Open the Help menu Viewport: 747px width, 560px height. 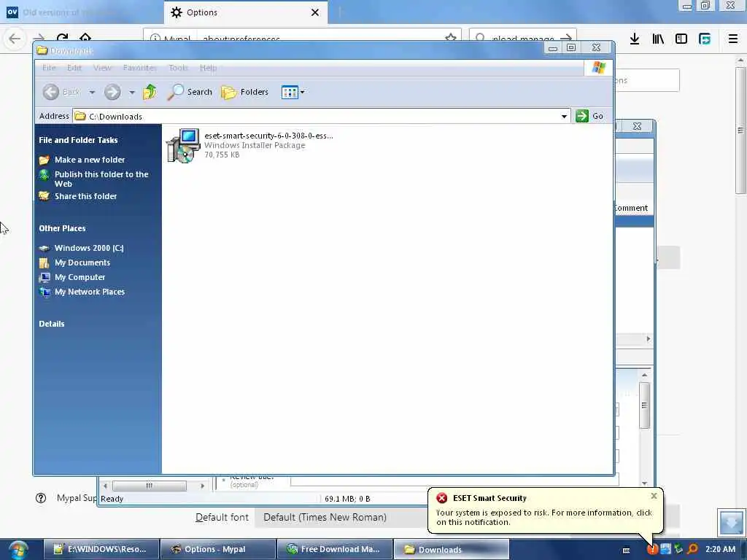click(208, 68)
